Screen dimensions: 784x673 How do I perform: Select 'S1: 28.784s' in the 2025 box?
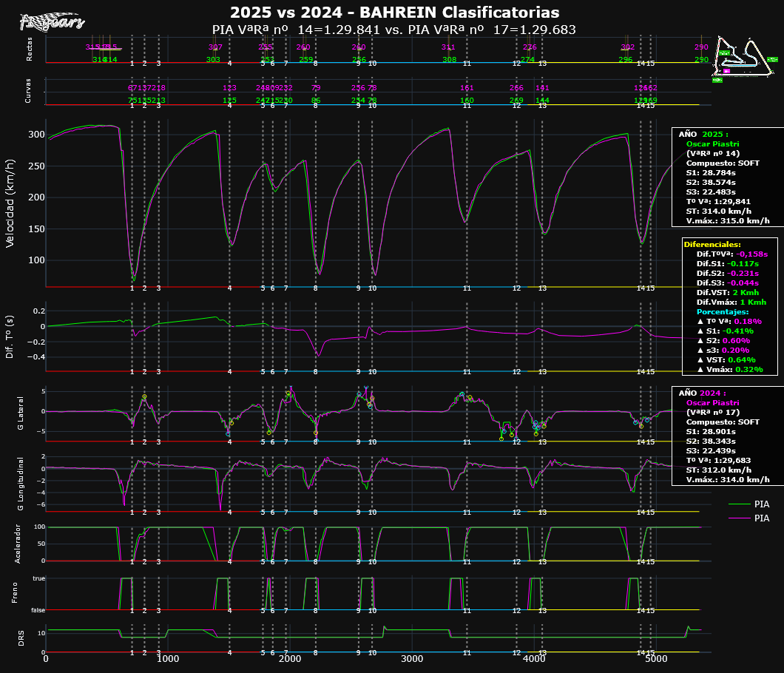click(x=711, y=173)
